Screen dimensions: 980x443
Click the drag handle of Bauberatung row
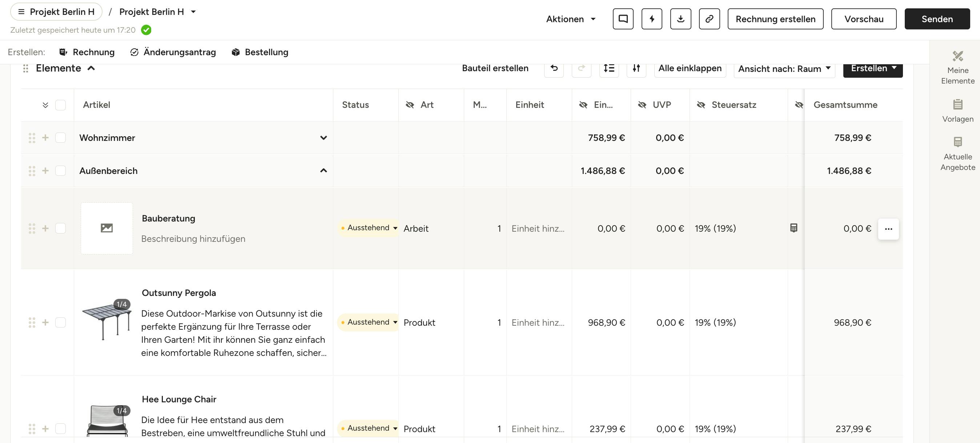pos(32,228)
